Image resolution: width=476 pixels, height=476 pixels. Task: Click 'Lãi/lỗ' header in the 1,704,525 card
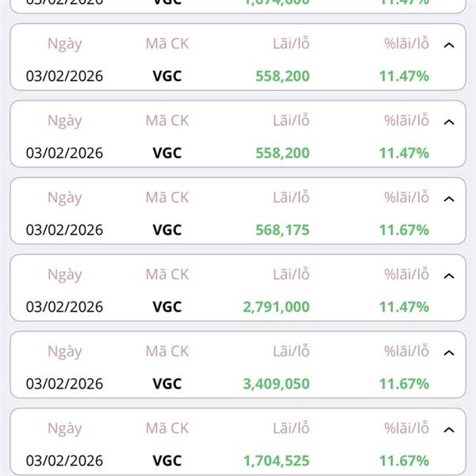[x=291, y=428]
